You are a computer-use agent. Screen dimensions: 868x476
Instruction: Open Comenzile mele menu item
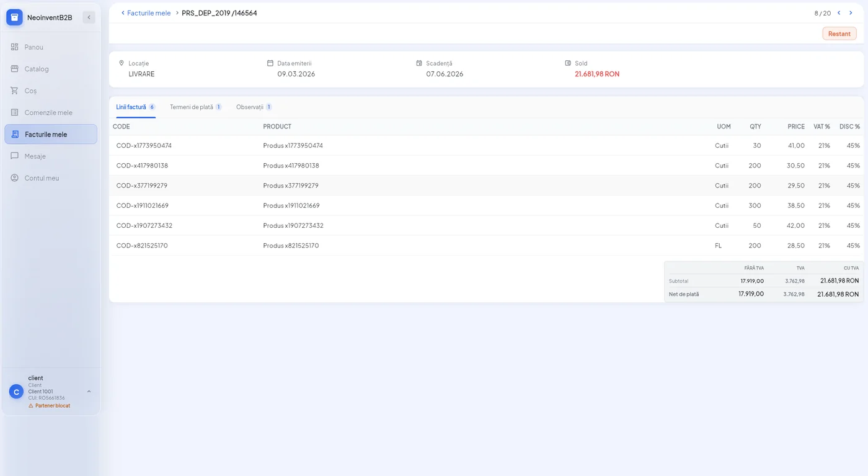point(51,112)
